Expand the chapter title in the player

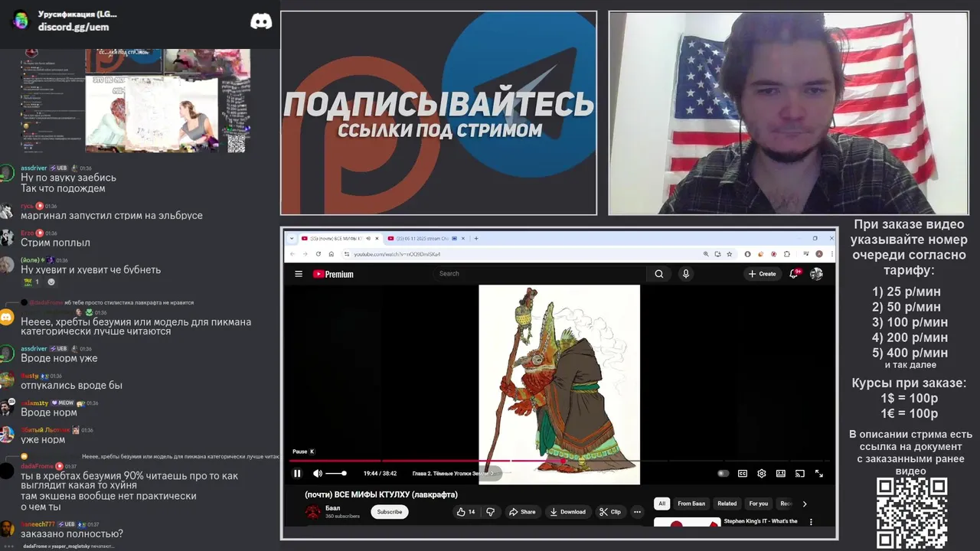click(x=453, y=474)
